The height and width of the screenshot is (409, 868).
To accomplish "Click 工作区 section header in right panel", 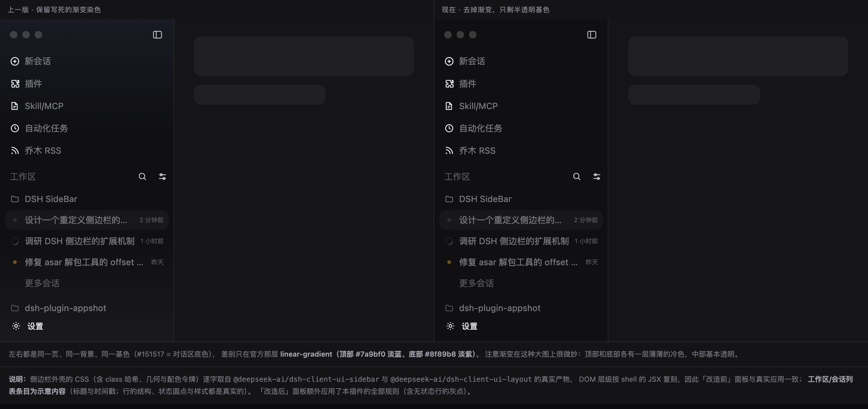I will pyautogui.click(x=457, y=177).
